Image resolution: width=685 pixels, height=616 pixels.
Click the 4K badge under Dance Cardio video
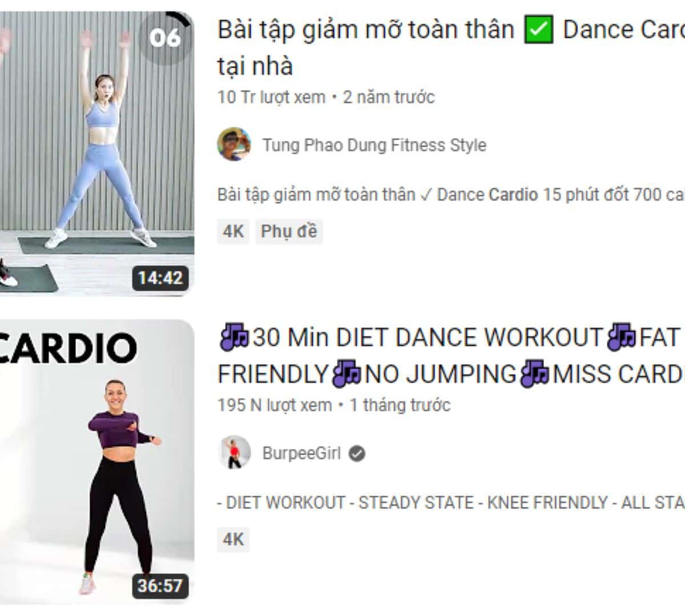click(233, 232)
